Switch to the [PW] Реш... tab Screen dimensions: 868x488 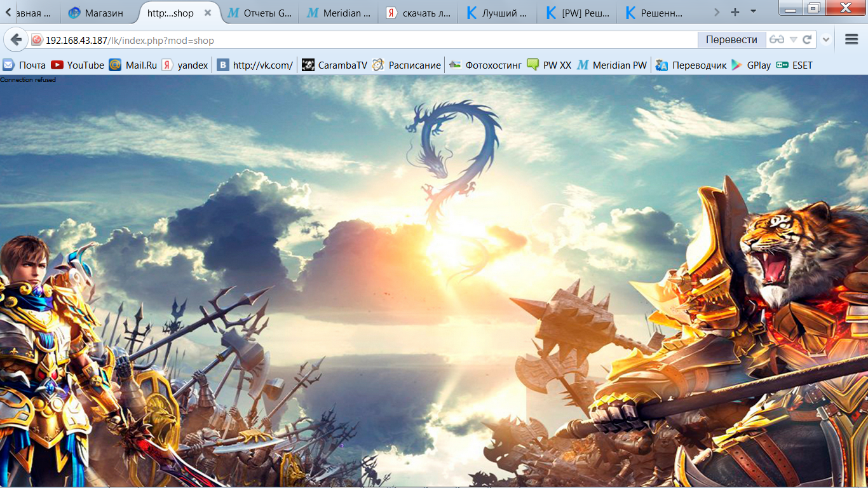578,13
